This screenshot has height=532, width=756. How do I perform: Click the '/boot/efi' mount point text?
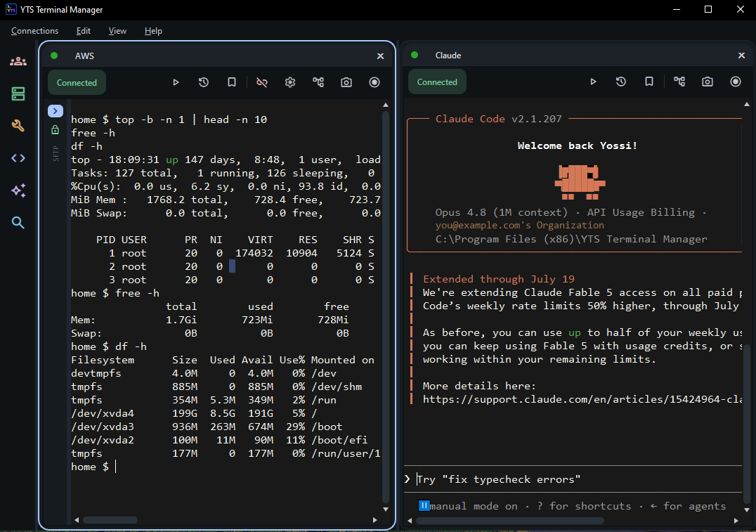pyautogui.click(x=339, y=440)
